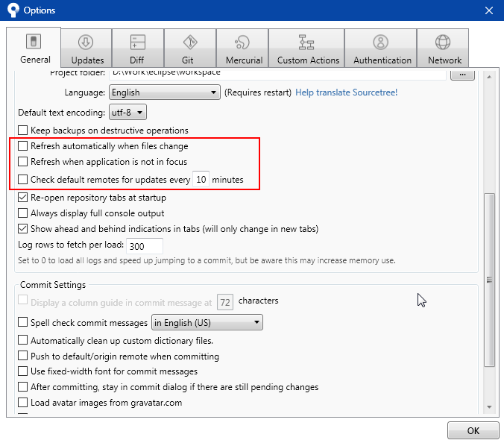Click the Updates download-arrow icon
The height and width of the screenshot is (443, 504).
pyautogui.click(x=86, y=42)
